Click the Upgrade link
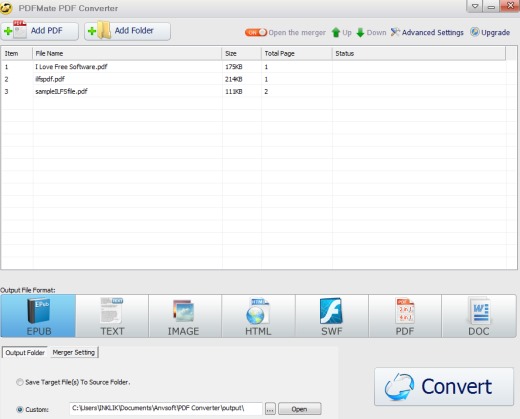Image resolution: width=520 pixels, height=419 pixels. [490, 32]
